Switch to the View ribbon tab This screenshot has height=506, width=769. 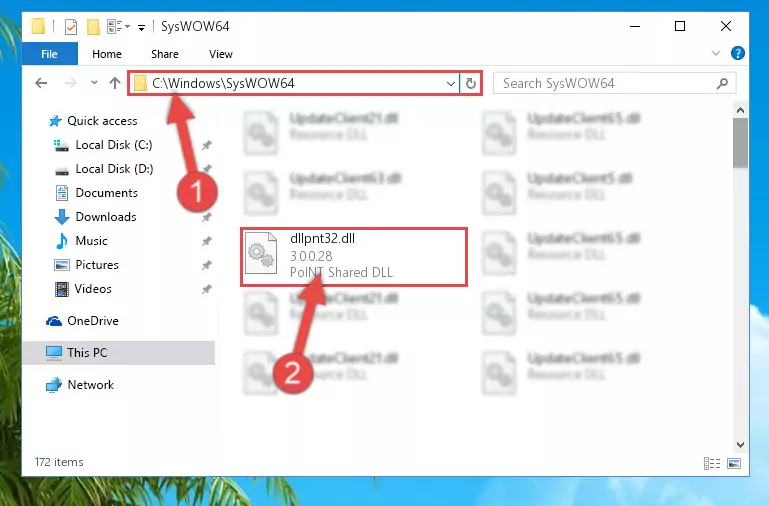(221, 54)
